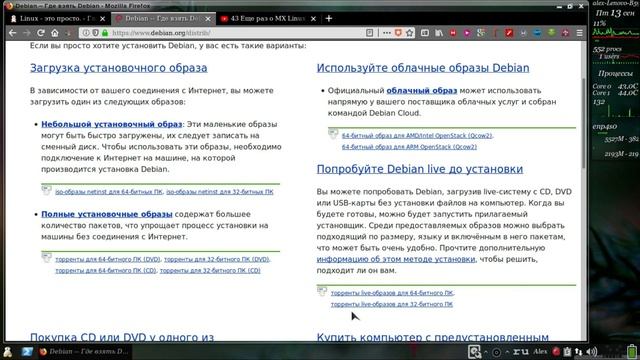Show site information icon in address bar

[x=86, y=33]
